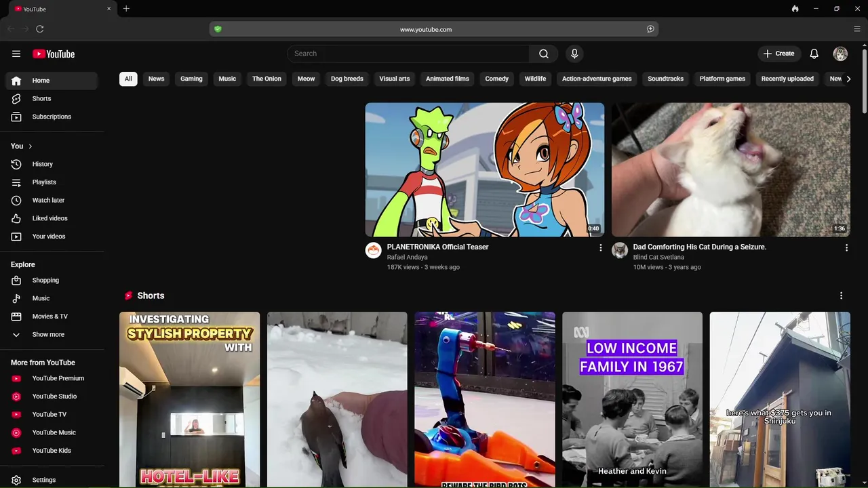Open Playlists in the sidebar
Screen dimensions: 868x488
tap(52, 182)
